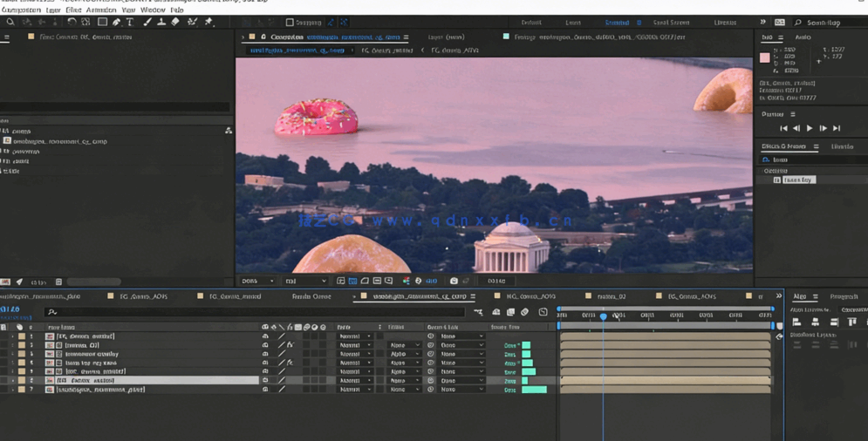Select the Roto Brush tool

tap(192, 22)
